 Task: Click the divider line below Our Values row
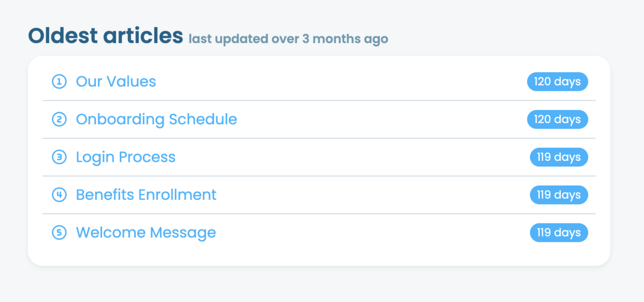point(319,101)
